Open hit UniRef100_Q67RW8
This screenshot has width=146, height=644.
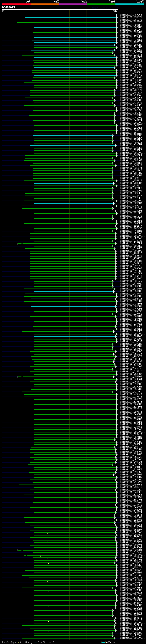(131, 27)
